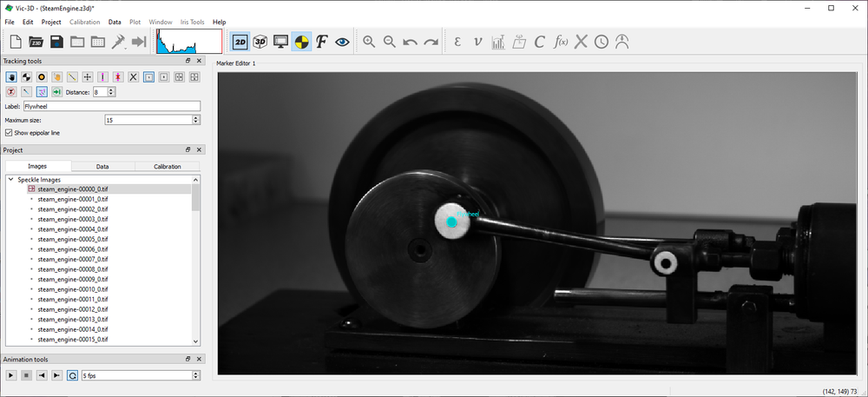Select steam_engine-00010_0.tif
This screenshot has height=397, width=868.
(x=73, y=289)
